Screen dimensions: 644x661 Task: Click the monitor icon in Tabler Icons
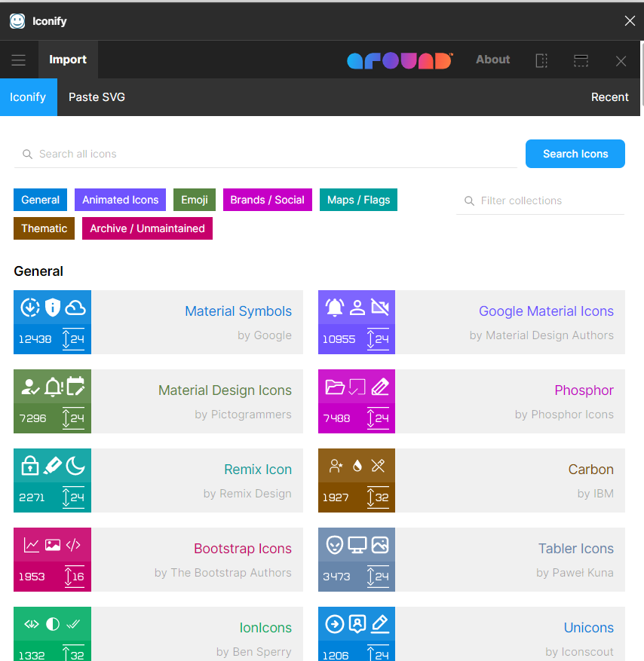pos(357,545)
